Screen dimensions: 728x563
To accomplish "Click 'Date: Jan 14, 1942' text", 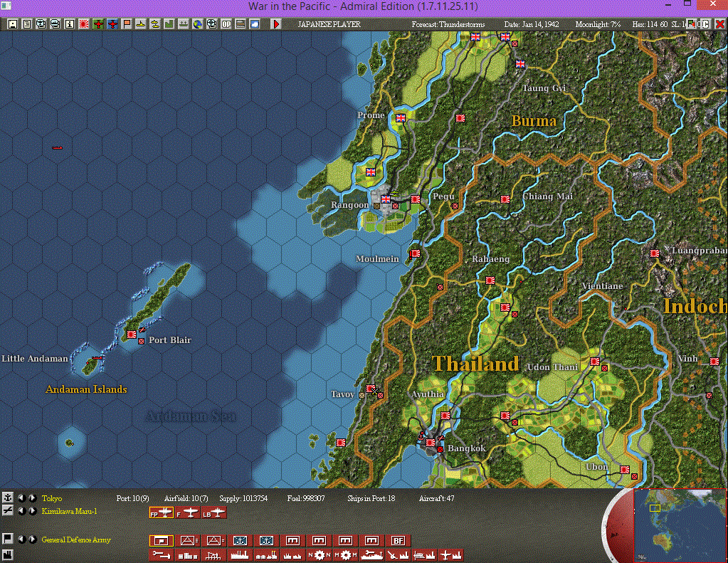I will [531, 24].
